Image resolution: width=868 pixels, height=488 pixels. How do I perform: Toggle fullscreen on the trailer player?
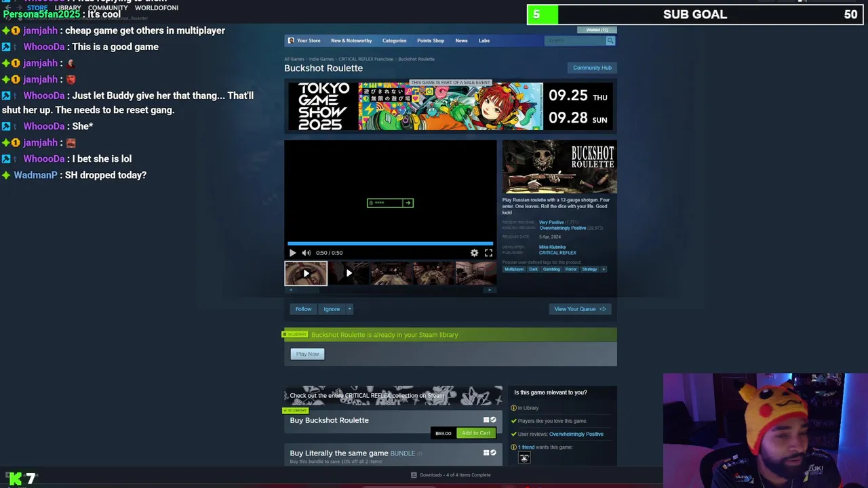488,253
